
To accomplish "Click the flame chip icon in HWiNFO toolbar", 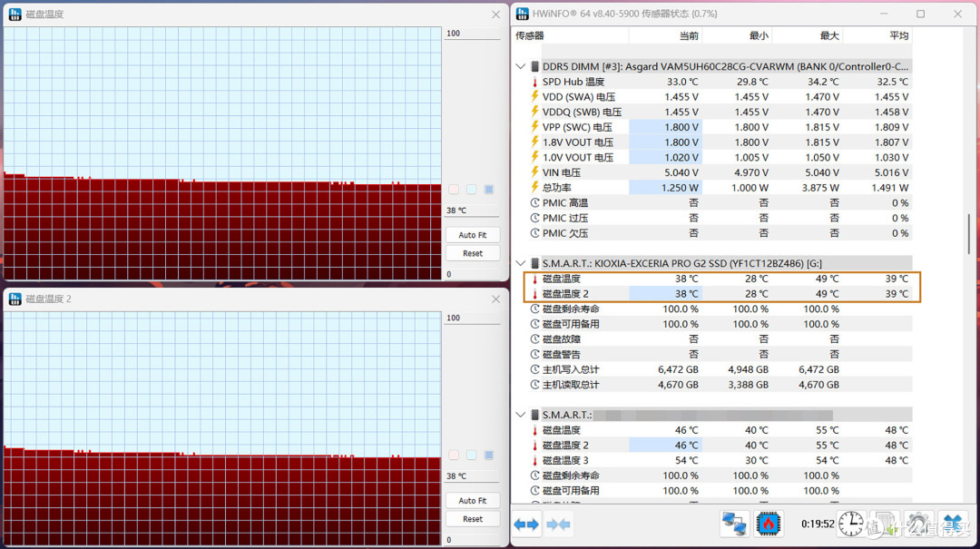I will click(x=769, y=524).
